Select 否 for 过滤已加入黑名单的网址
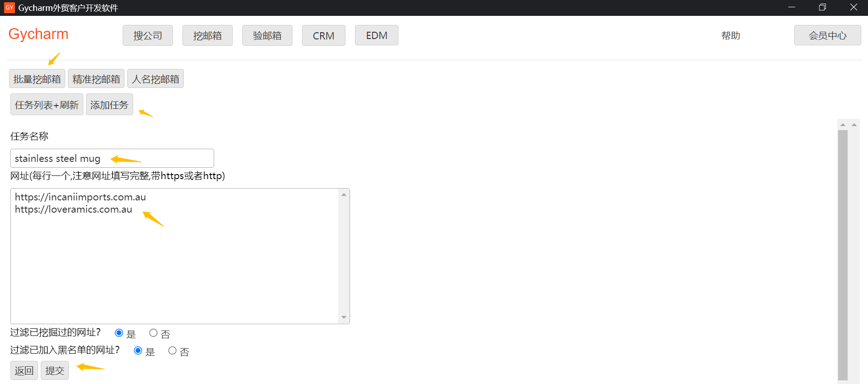 [x=173, y=351]
